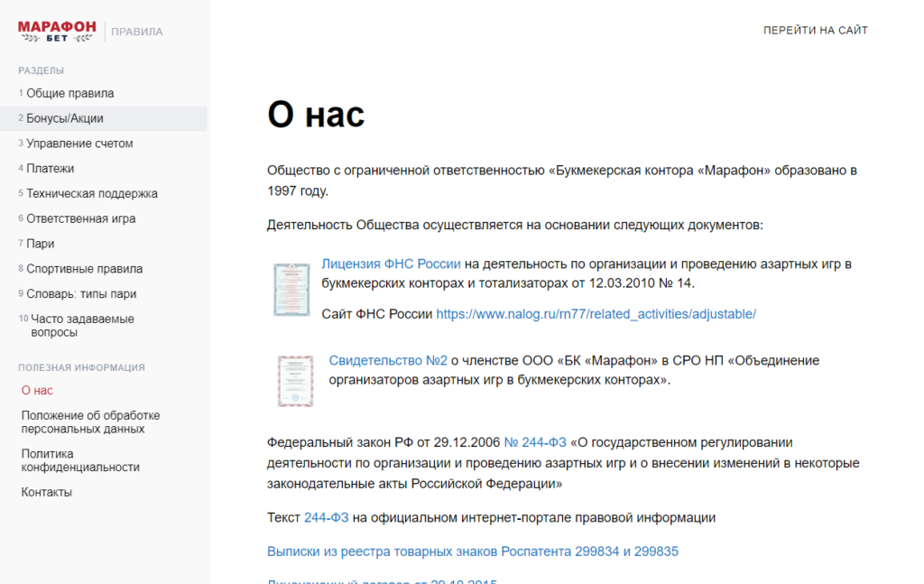Follow the Лицензия ФНС России link
This screenshot has height=584, width=924.
tap(391, 264)
